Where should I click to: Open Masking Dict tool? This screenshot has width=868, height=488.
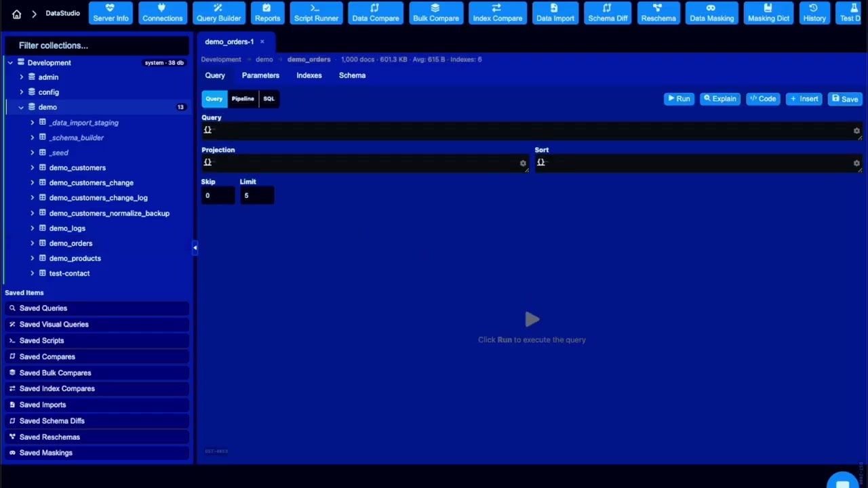point(768,13)
